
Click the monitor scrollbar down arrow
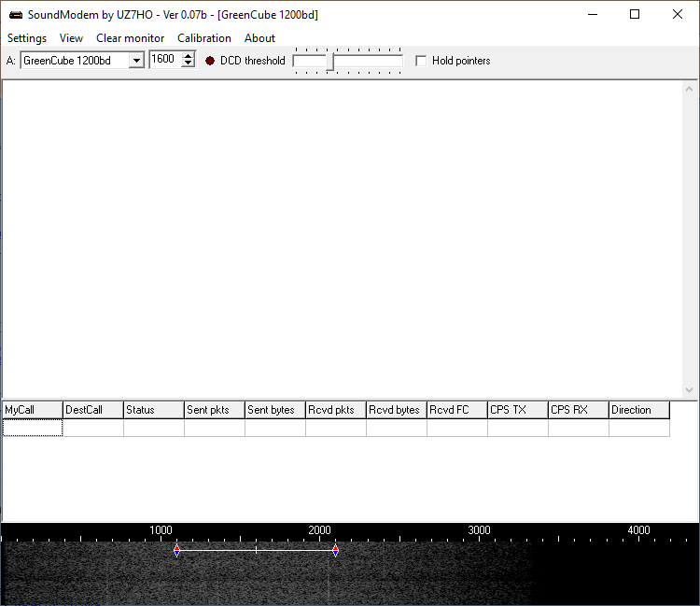[689, 390]
